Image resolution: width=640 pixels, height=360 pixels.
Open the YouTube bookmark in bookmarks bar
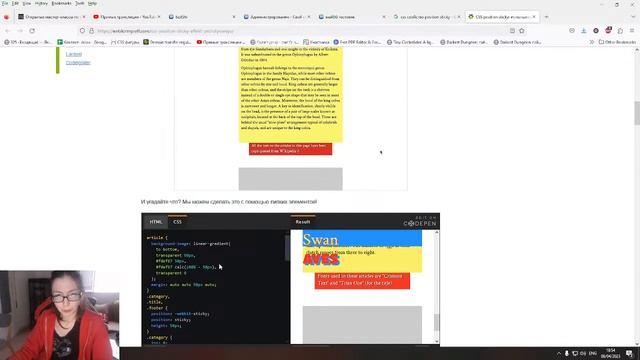[x=221, y=42]
